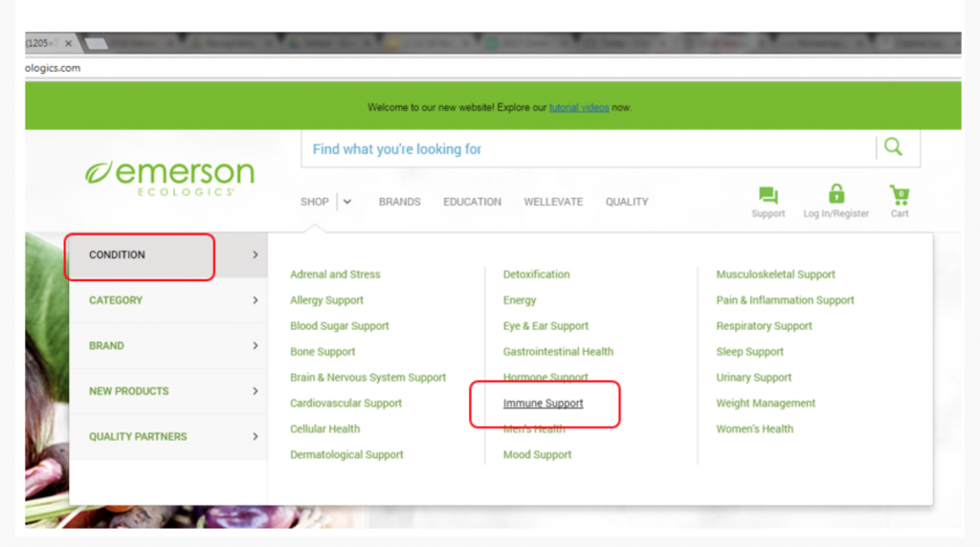
Task: Open Cellular Health link
Action: [x=325, y=429]
